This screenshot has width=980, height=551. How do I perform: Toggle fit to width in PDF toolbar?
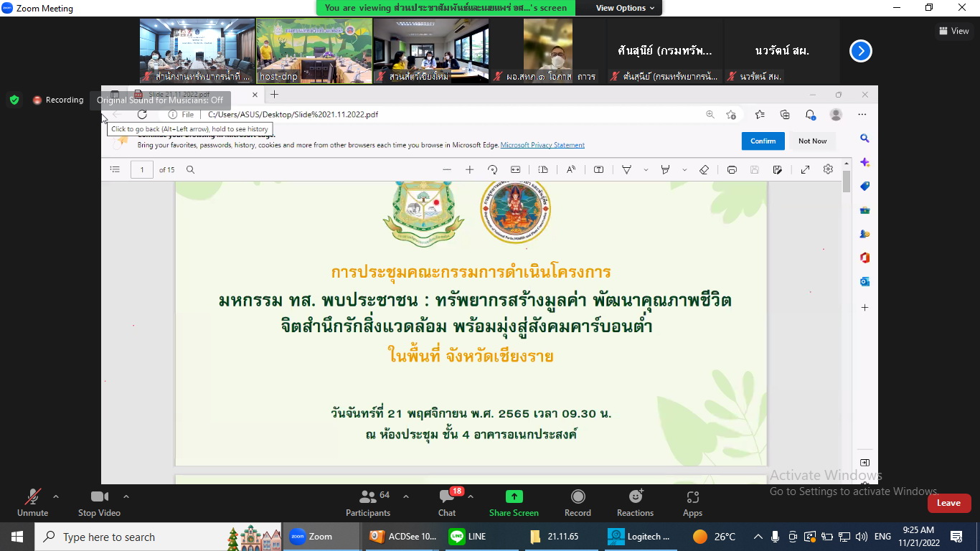tap(515, 170)
